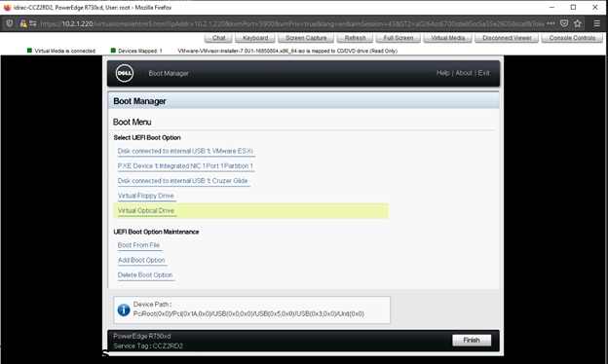Take a Screen Capture

306,38
